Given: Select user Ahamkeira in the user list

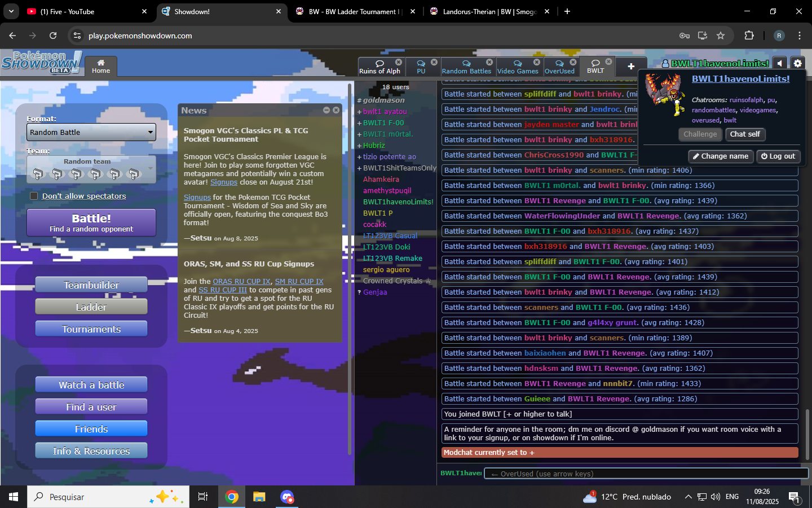Looking at the screenshot, I should tap(381, 179).
